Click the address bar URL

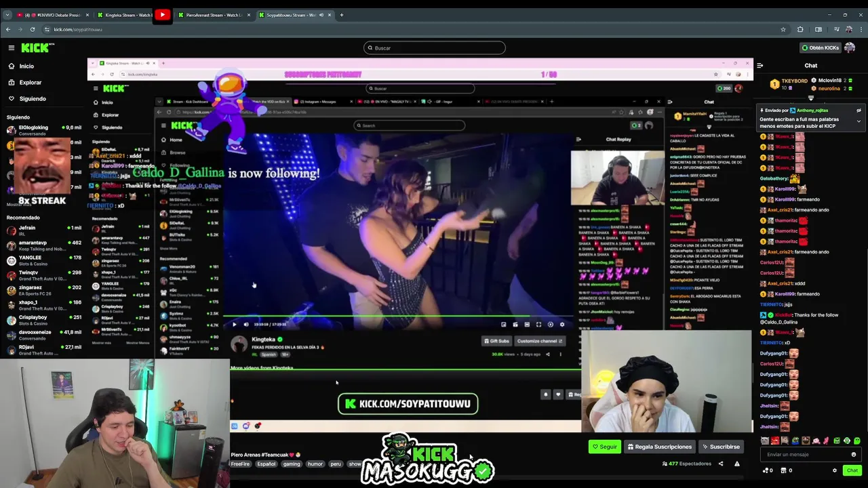[78, 29]
